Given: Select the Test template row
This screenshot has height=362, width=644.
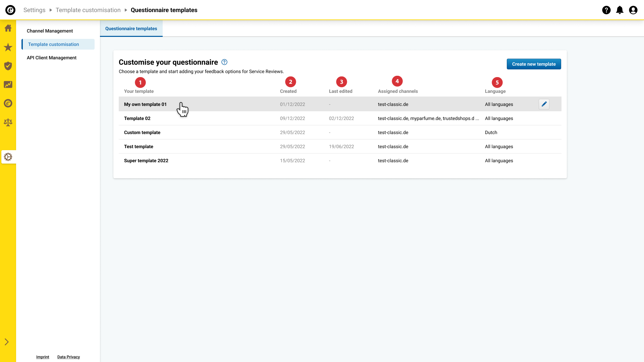Looking at the screenshot, I should [340, 146].
